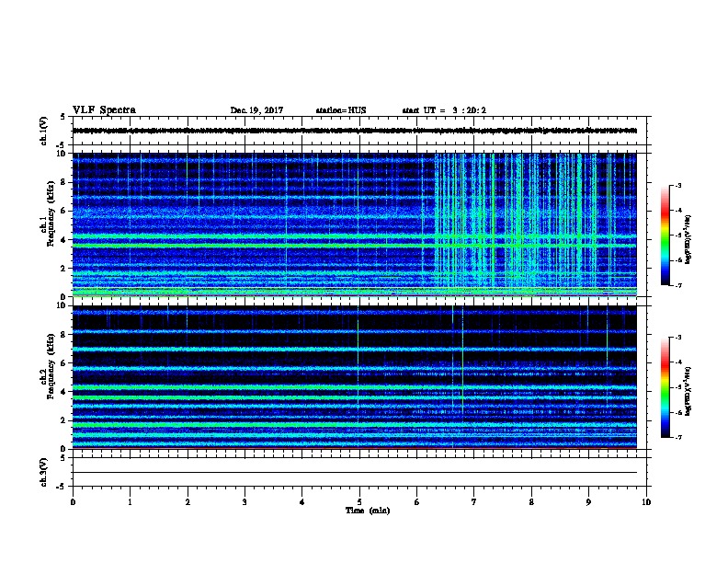Screen dimensions: 728x563
Task: Click time axis tick label "7"
Action: 474,501
